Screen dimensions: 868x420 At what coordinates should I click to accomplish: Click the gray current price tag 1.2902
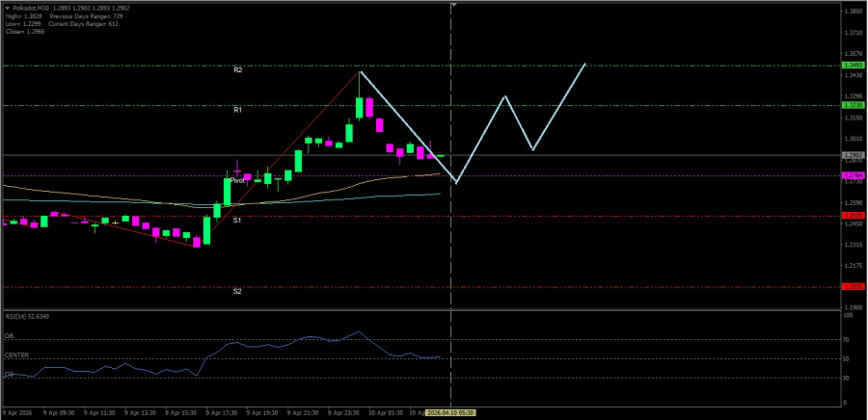(853, 155)
